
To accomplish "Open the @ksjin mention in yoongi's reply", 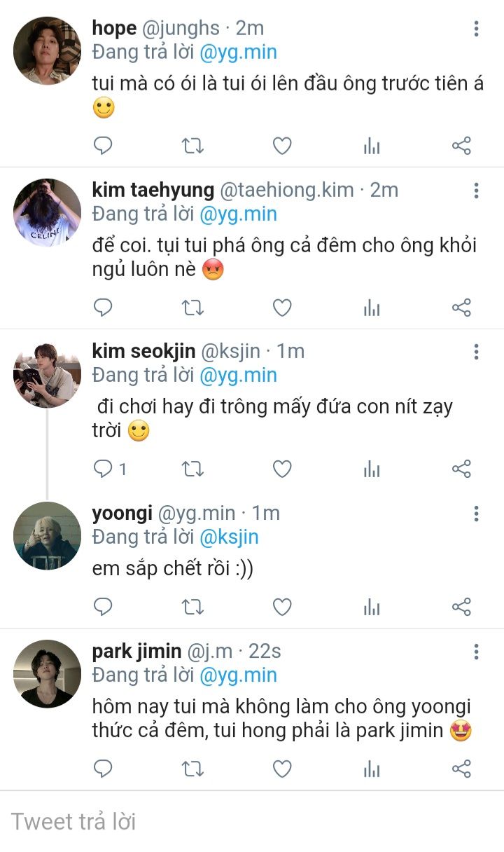I will (x=229, y=537).
